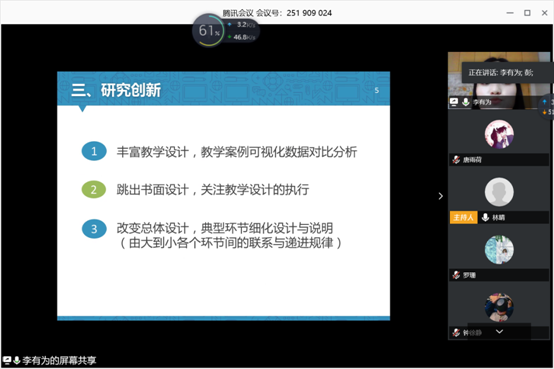The image size is (554, 369).
Task: Click the green microphone icon in the bottom-left status bar
Action: [17, 361]
